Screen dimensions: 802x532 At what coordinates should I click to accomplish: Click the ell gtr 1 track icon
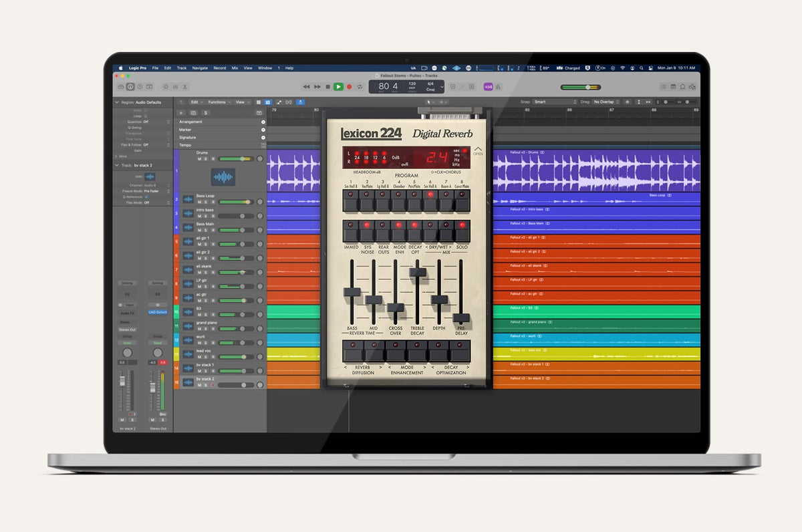pyautogui.click(x=188, y=241)
